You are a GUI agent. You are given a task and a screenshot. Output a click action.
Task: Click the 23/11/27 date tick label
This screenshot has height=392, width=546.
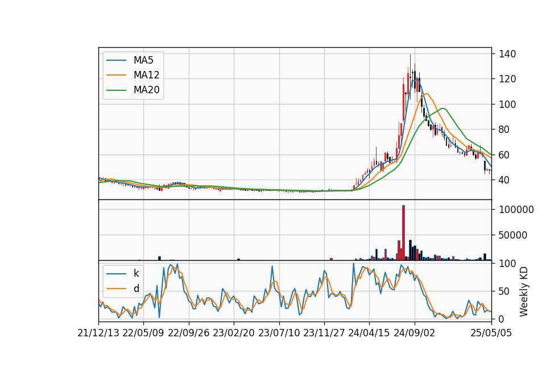[324, 333]
